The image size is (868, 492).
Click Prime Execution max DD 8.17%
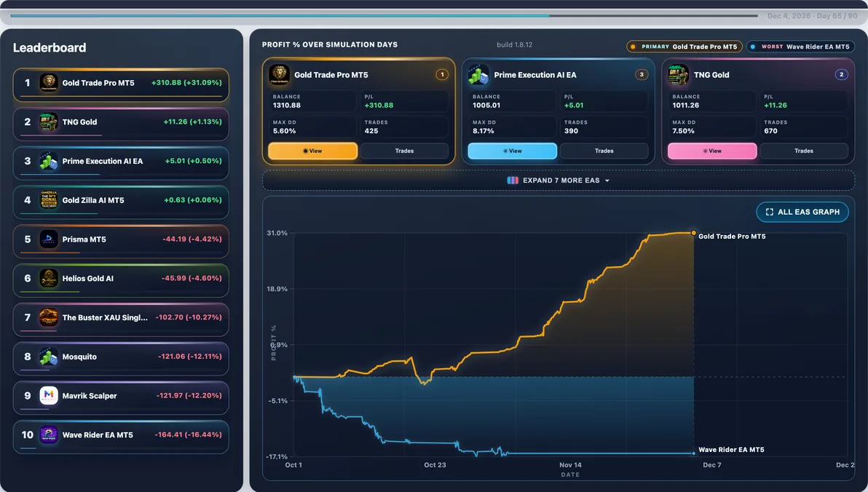(x=484, y=131)
